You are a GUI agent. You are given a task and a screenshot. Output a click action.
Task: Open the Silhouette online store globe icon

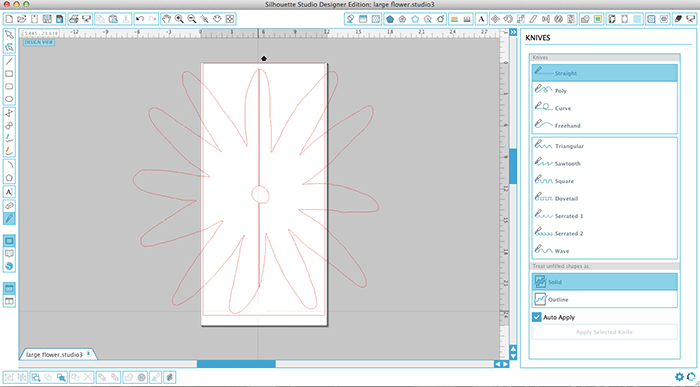(x=9, y=266)
